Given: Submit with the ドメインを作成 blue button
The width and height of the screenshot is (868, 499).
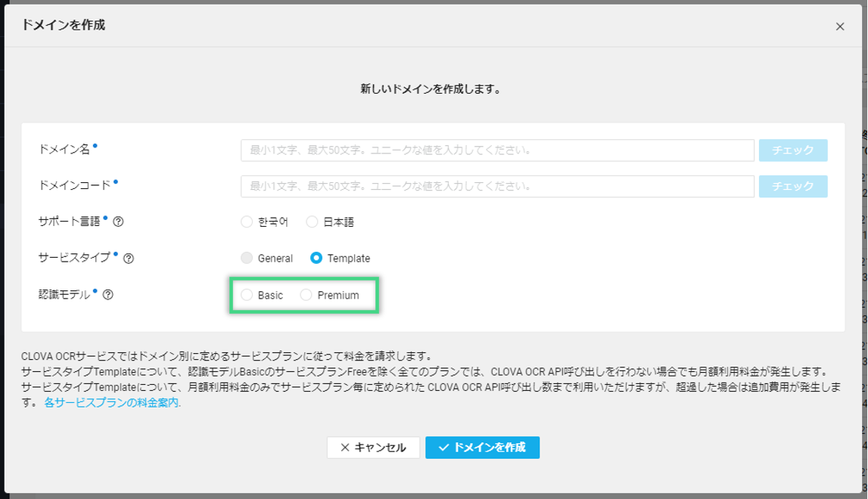Looking at the screenshot, I should point(482,448).
